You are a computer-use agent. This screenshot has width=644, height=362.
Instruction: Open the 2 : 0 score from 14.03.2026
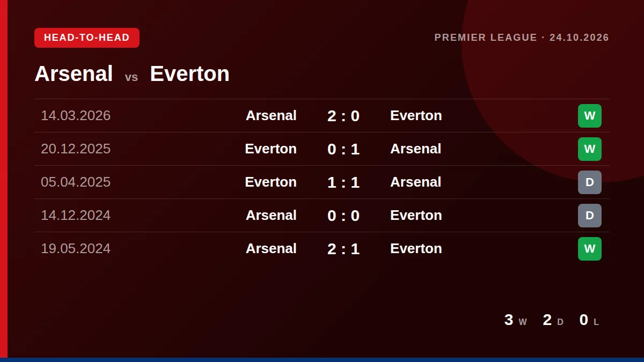(343, 116)
